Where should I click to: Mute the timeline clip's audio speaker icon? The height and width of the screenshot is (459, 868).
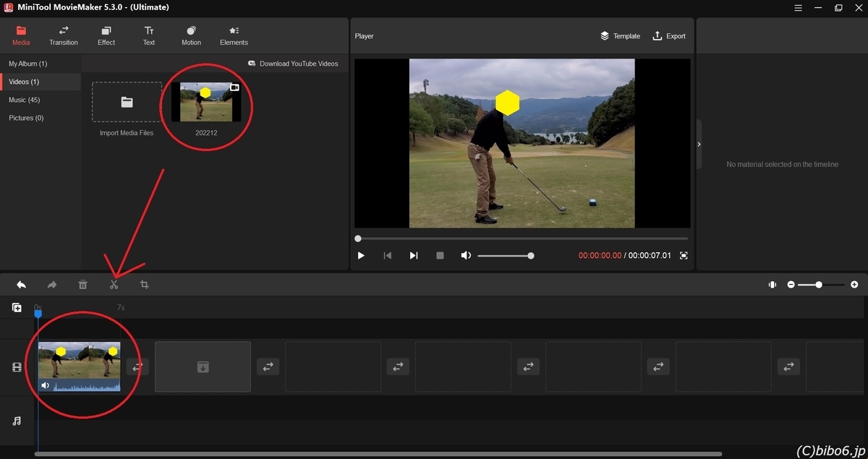point(46,385)
